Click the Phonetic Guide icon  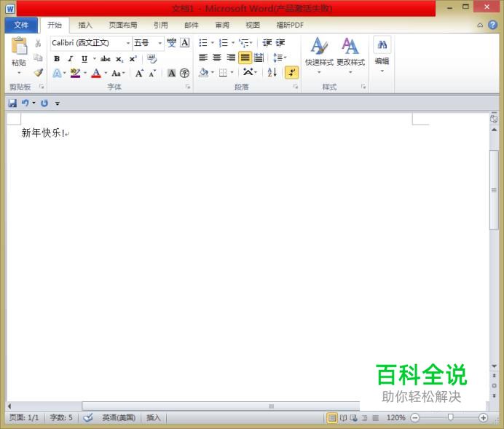pos(171,42)
